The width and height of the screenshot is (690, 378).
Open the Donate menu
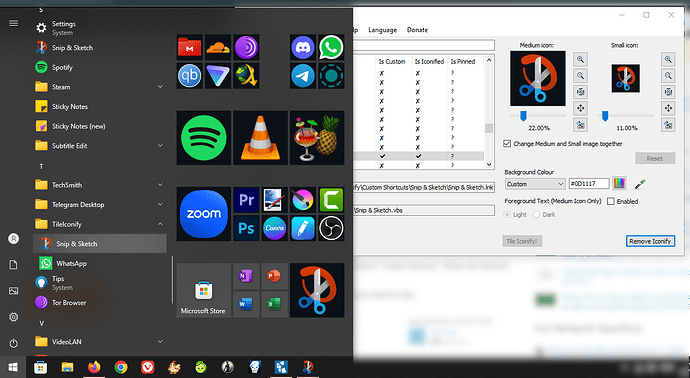417,30
